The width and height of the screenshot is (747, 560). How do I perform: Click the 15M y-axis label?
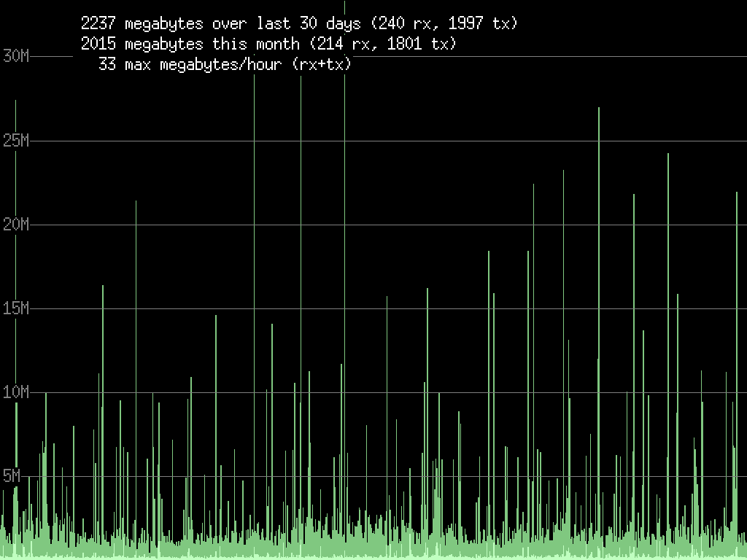[x=15, y=308]
